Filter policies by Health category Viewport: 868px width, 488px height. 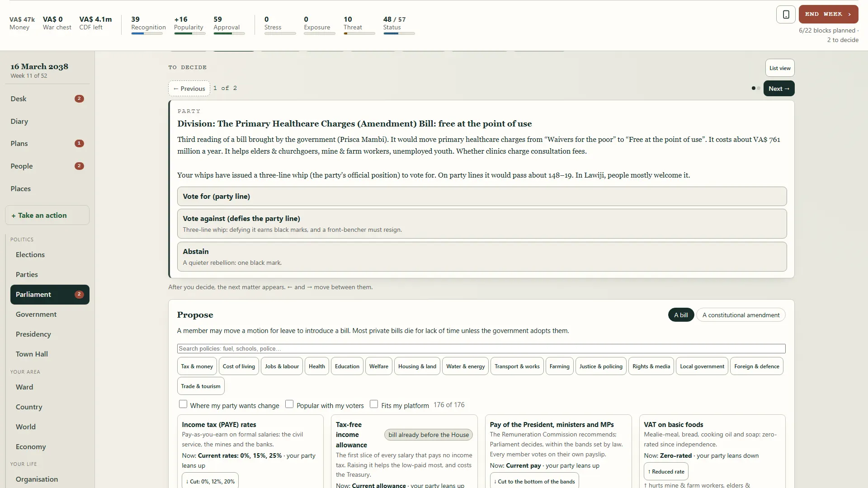coord(317,366)
